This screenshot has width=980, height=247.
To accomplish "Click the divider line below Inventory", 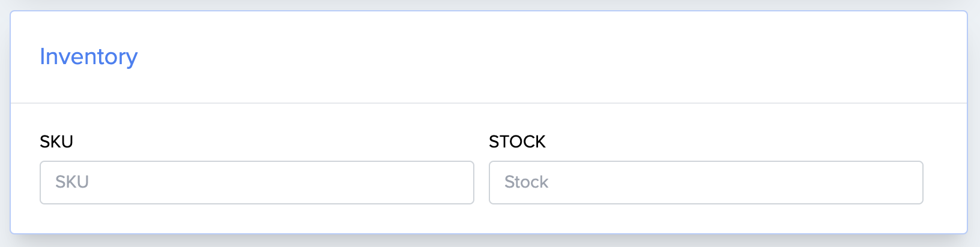I will click(x=489, y=103).
